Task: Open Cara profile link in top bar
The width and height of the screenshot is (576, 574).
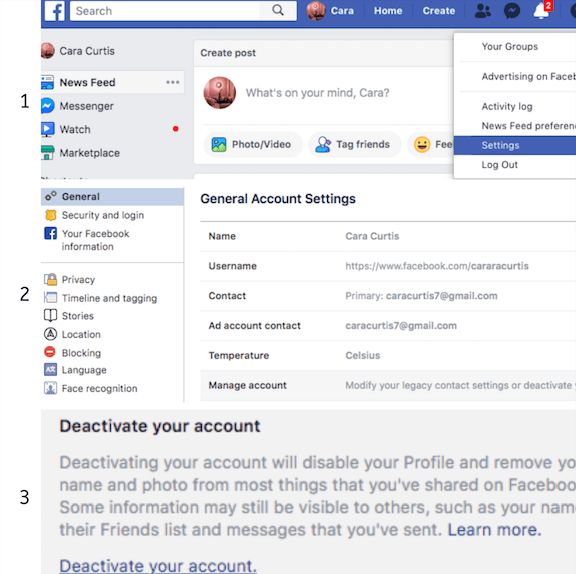Action: pos(342,11)
